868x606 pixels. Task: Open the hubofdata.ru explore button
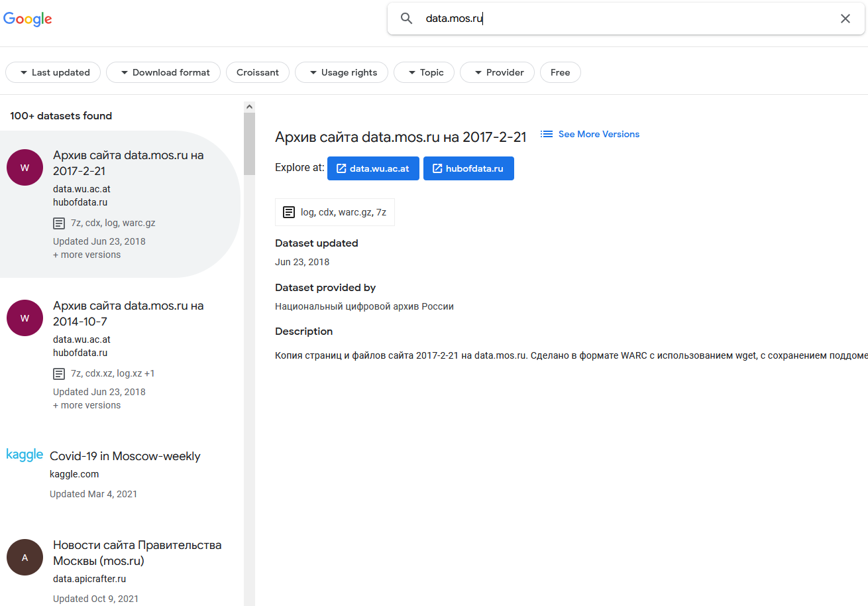pos(468,168)
